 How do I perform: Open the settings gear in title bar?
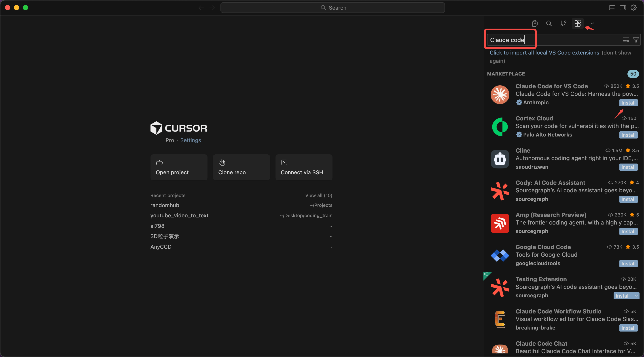coord(633,8)
